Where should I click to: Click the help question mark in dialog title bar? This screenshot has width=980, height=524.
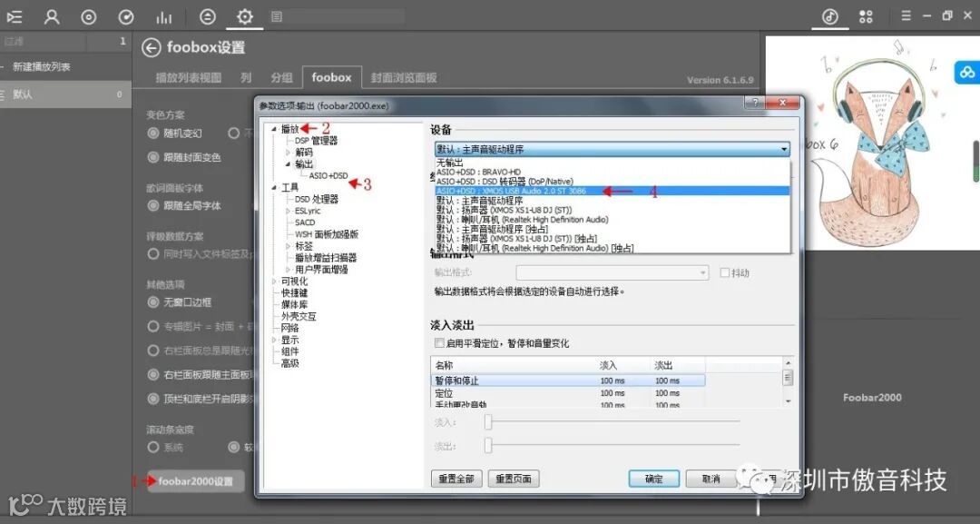coord(755,104)
